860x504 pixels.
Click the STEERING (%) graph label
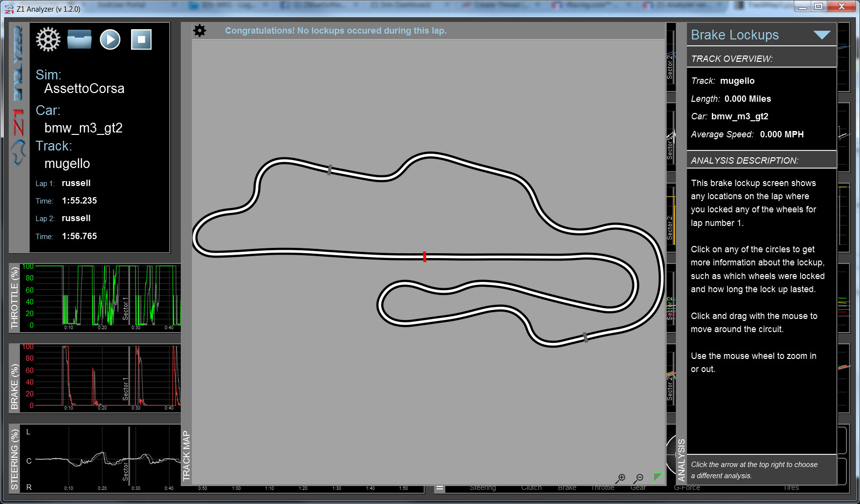coord(15,459)
